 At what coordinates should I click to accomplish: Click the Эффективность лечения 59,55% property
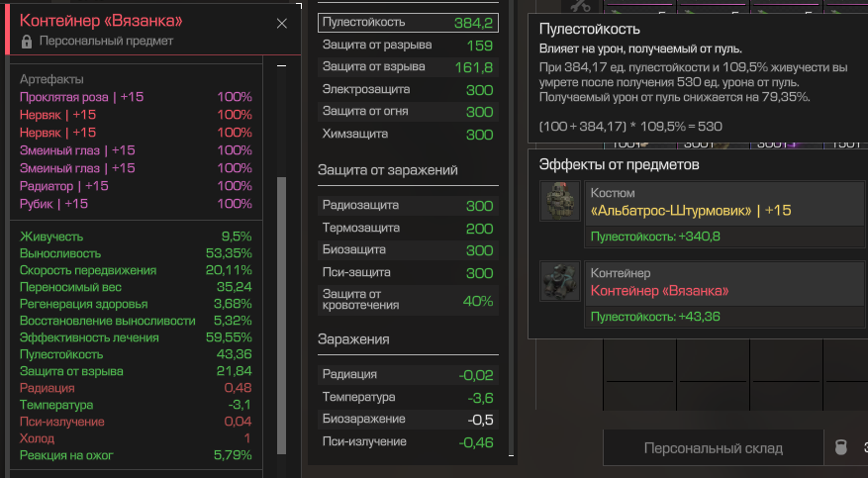[x=136, y=337]
